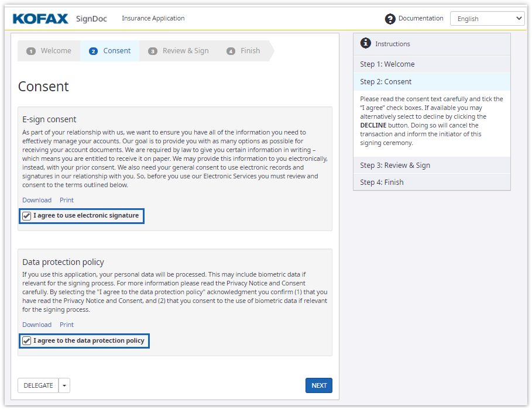Expand Step 3: Review & Sign instructions
532x410 pixels.
pos(431,165)
